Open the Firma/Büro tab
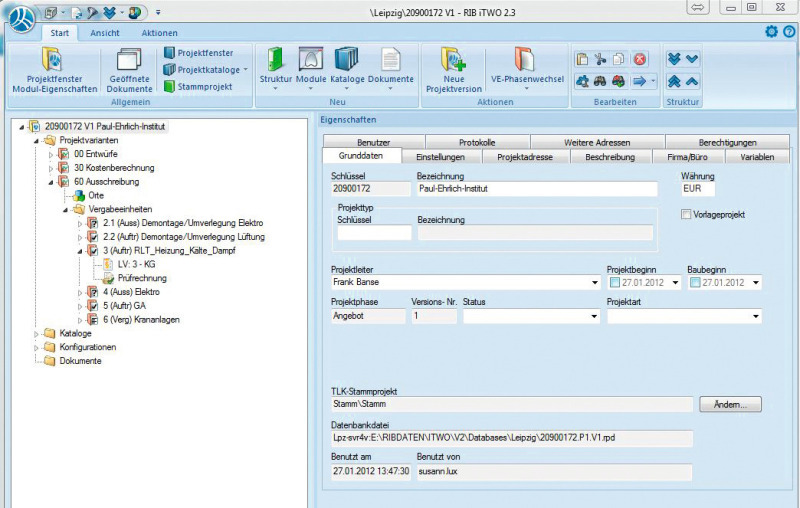800x508 pixels. [687, 157]
